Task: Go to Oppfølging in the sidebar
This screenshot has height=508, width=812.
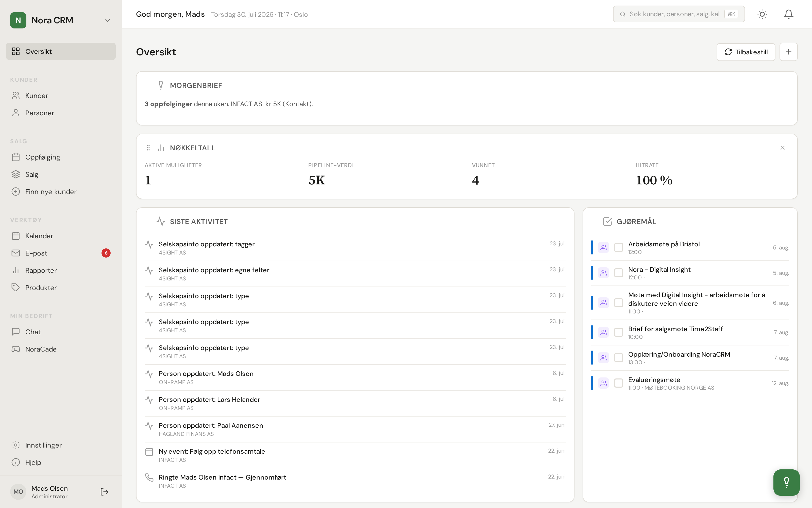Action: [x=61, y=157]
